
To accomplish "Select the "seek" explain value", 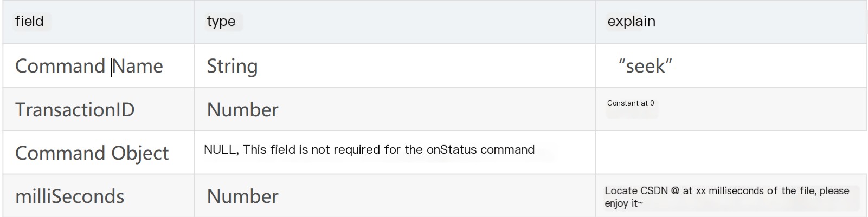I will click(645, 66).
